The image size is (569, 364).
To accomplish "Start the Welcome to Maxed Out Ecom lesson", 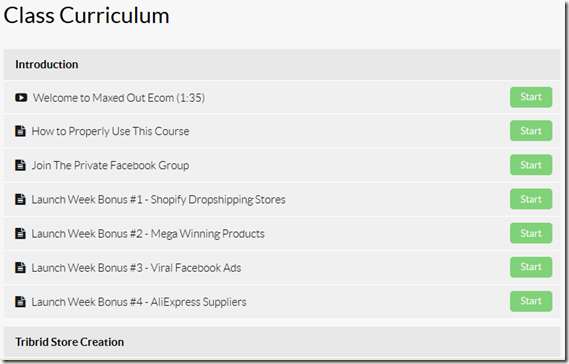I will pos(531,97).
